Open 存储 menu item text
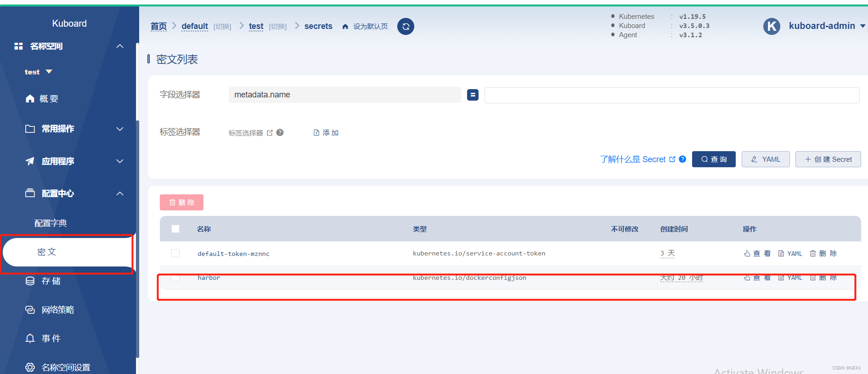This screenshot has height=374, width=868. click(51, 281)
